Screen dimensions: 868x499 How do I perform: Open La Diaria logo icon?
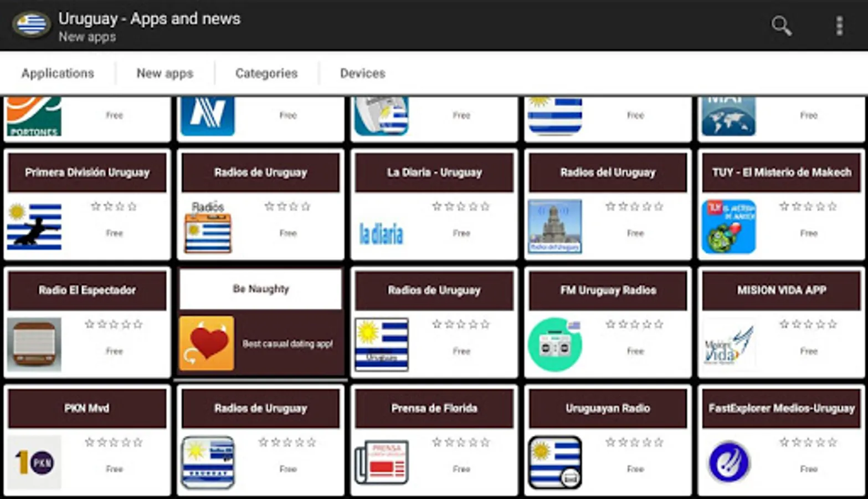pyautogui.click(x=381, y=233)
